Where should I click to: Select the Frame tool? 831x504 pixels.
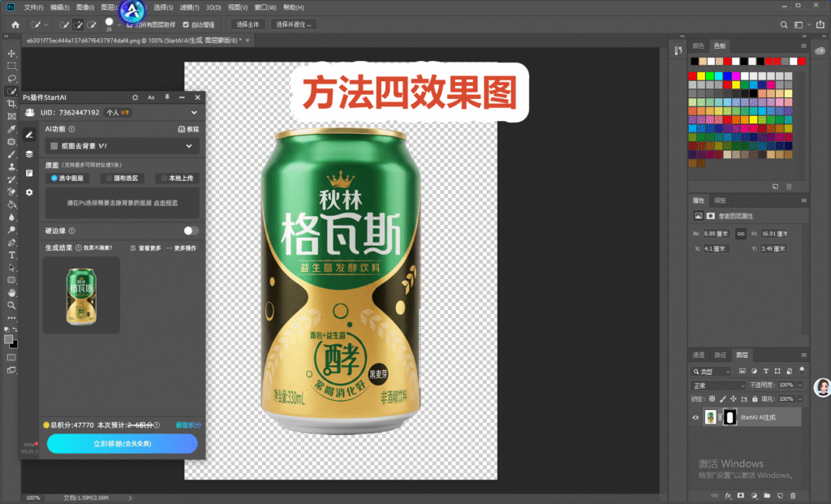[11, 117]
